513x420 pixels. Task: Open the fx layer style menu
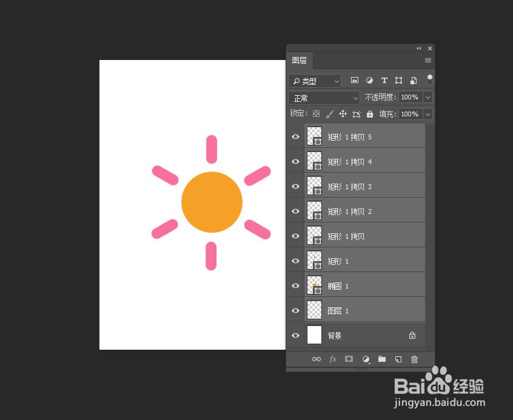coord(333,359)
